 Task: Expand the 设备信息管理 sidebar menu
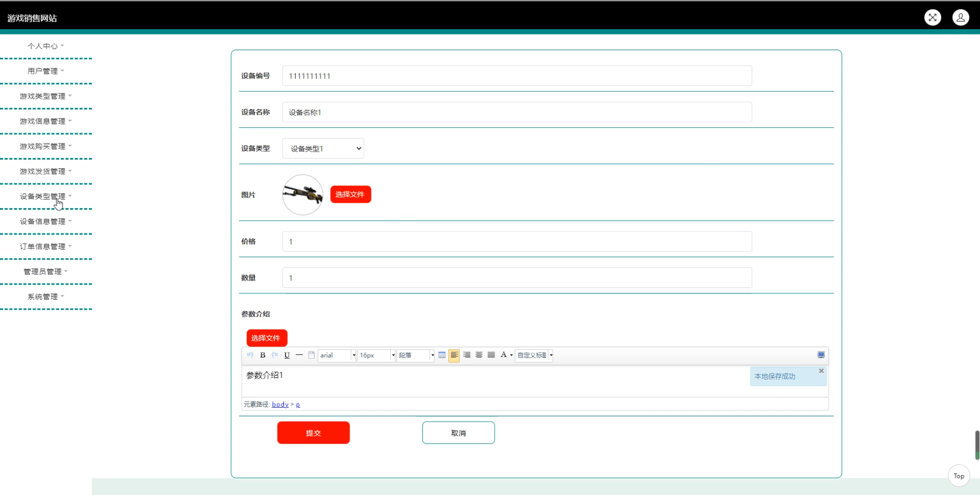click(x=46, y=222)
